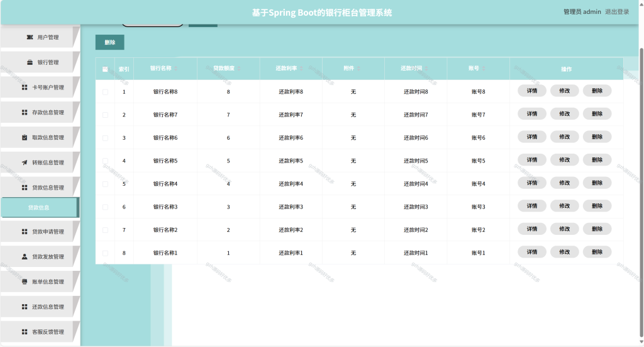Click the 取款信息管理 clipboard icon

pyautogui.click(x=25, y=138)
